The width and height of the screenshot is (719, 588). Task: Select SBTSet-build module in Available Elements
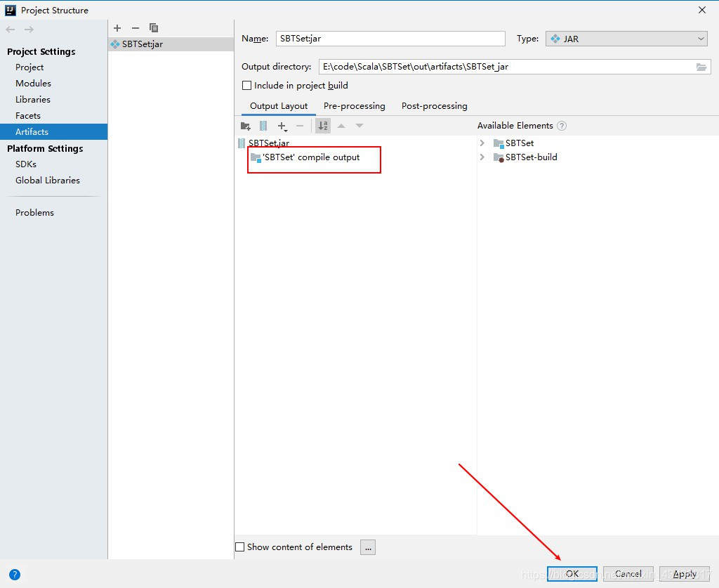click(x=525, y=157)
